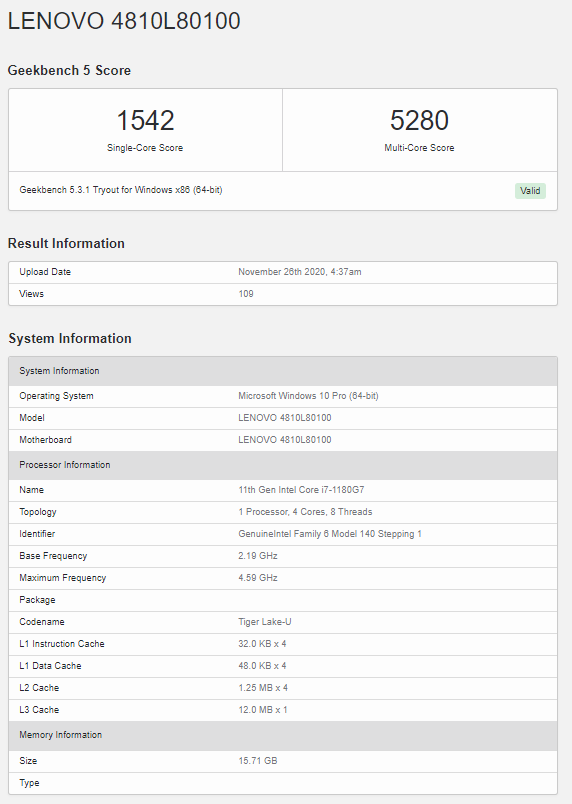Click the Topology row value

tap(305, 512)
